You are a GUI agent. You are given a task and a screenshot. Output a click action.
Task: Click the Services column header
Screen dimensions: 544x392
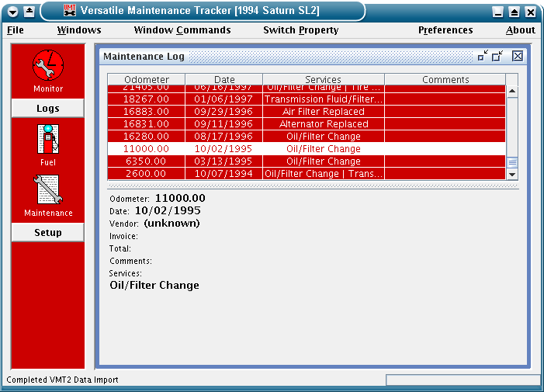point(323,79)
